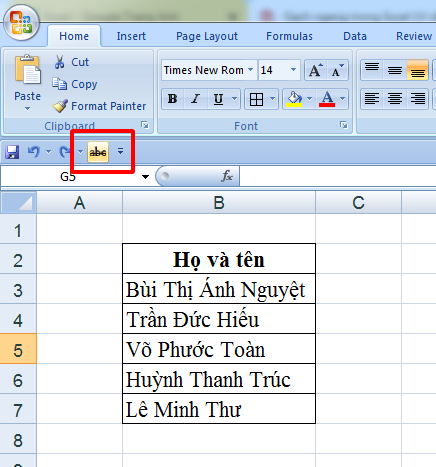
Task: Activate the Format Painter brush
Action: pos(99,106)
